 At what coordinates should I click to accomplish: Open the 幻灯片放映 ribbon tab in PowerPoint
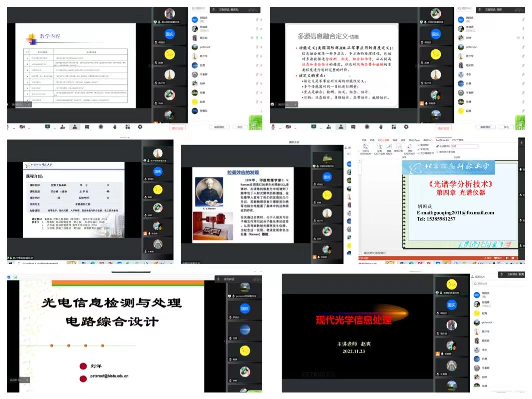tap(384, 140)
